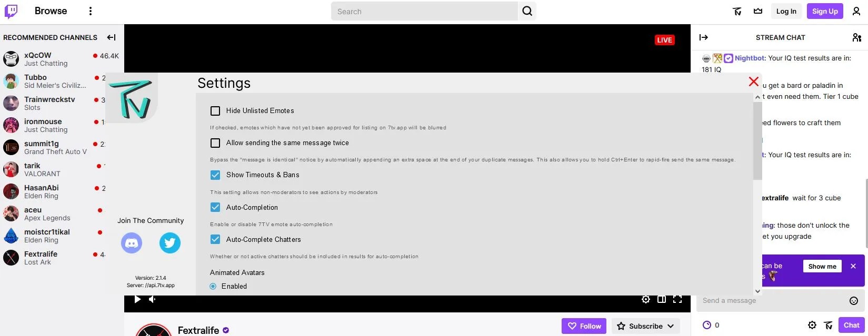Viewport: 868px width, 336px height.
Task: Click settings scrollbar down arrow
Action: pos(758,291)
